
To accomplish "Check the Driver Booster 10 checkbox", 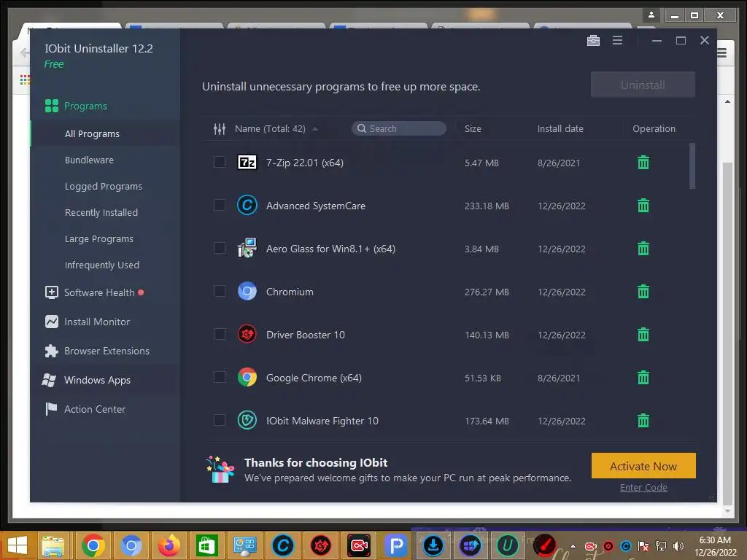I will click(x=219, y=334).
